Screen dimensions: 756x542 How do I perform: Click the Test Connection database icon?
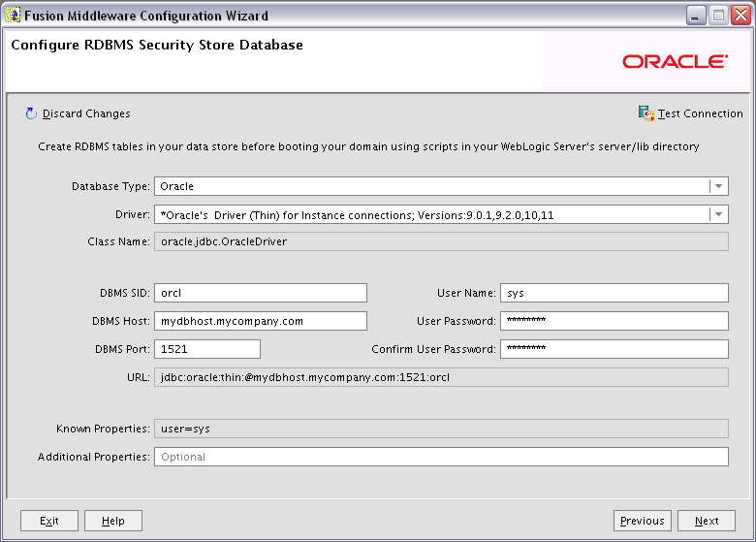click(x=646, y=113)
